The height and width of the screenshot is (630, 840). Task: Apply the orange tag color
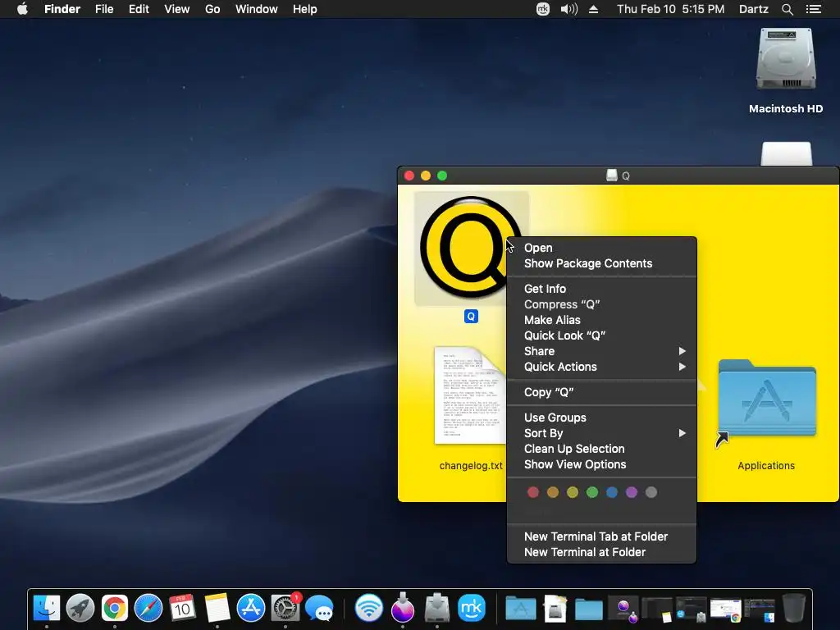coord(553,492)
